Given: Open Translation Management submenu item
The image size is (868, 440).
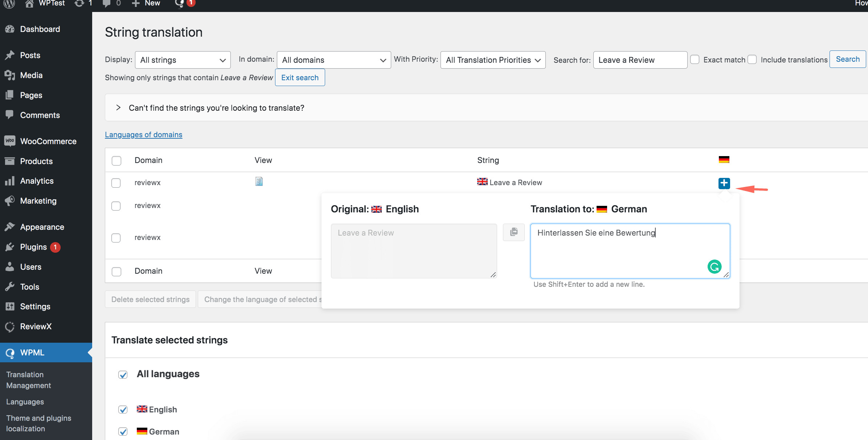Looking at the screenshot, I should pyautogui.click(x=29, y=380).
